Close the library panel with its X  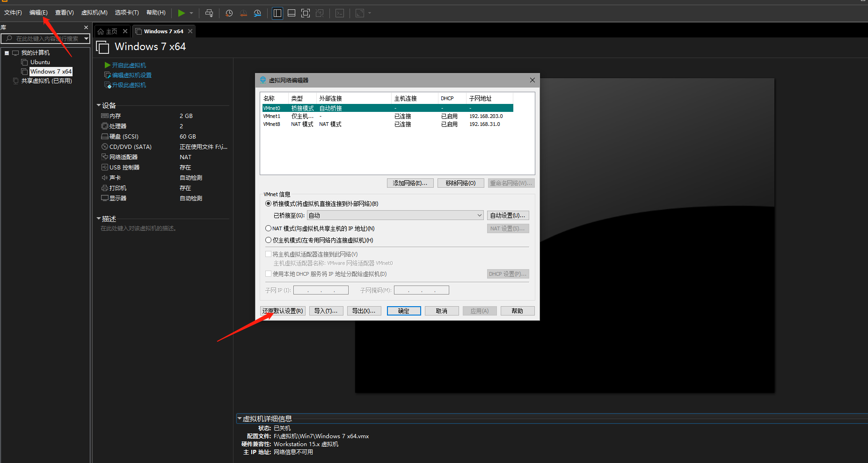point(86,28)
